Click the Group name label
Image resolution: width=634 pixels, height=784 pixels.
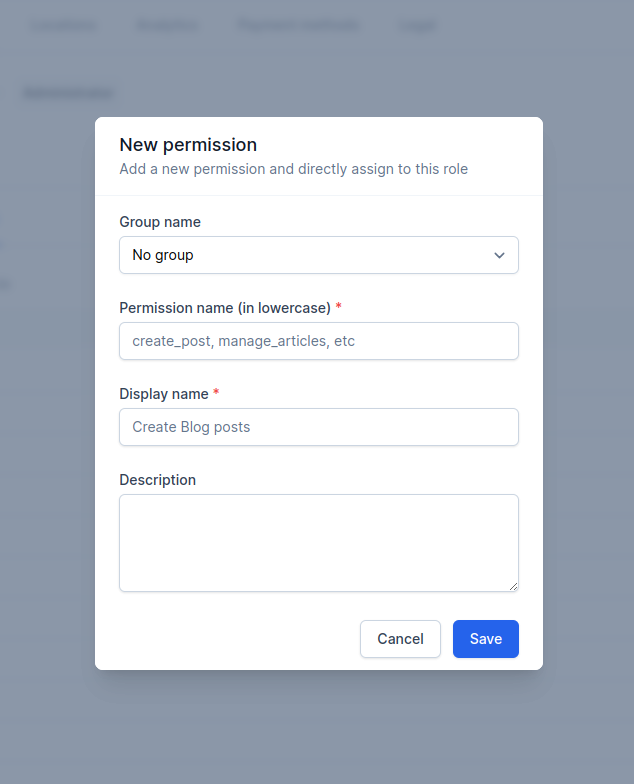(160, 222)
